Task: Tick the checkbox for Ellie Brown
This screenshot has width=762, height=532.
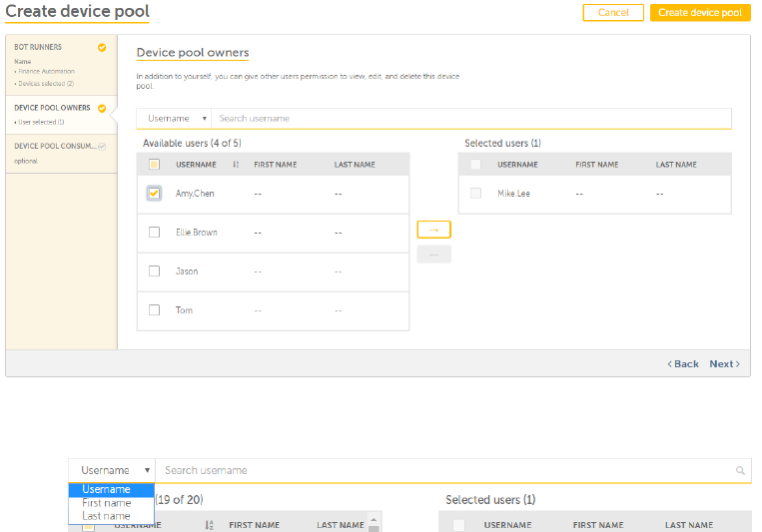Action: click(154, 233)
